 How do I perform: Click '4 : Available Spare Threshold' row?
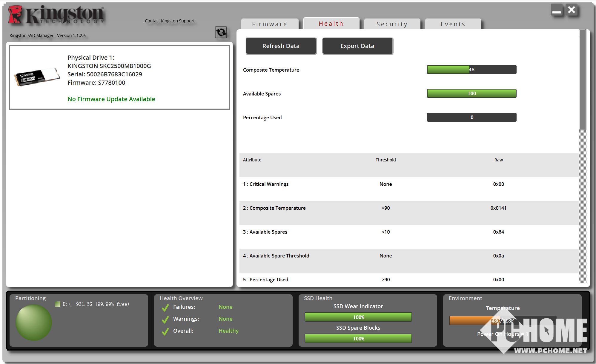coord(409,260)
